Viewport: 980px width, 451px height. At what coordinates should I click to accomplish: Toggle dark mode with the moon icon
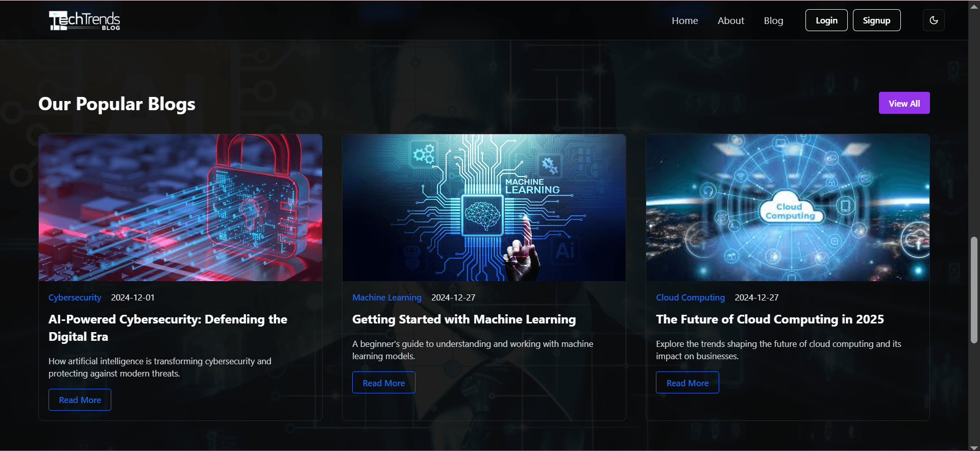(934, 20)
